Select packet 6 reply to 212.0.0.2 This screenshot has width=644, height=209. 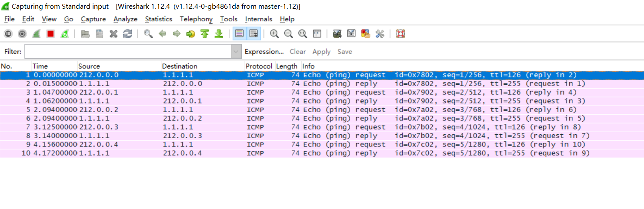pos(322,118)
